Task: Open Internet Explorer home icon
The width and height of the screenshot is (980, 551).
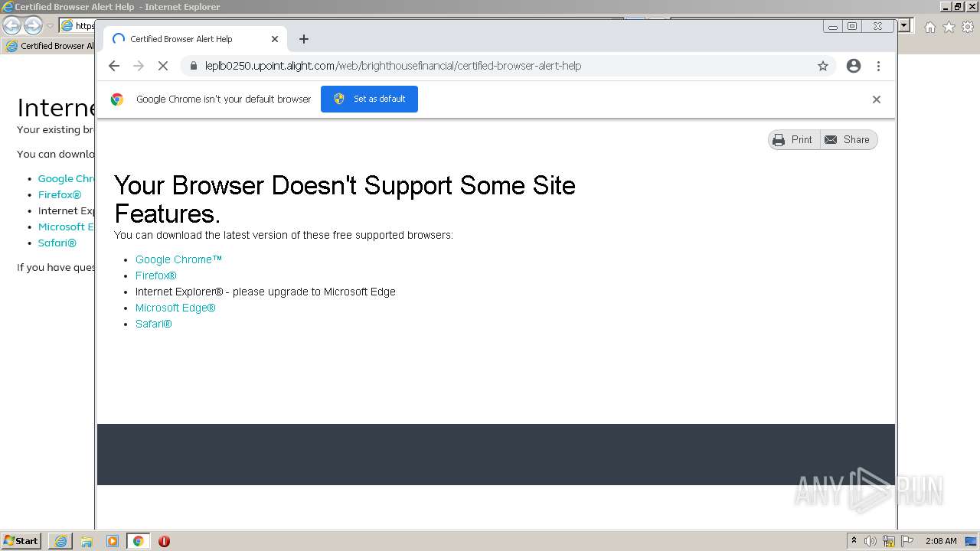Action: pos(929,27)
